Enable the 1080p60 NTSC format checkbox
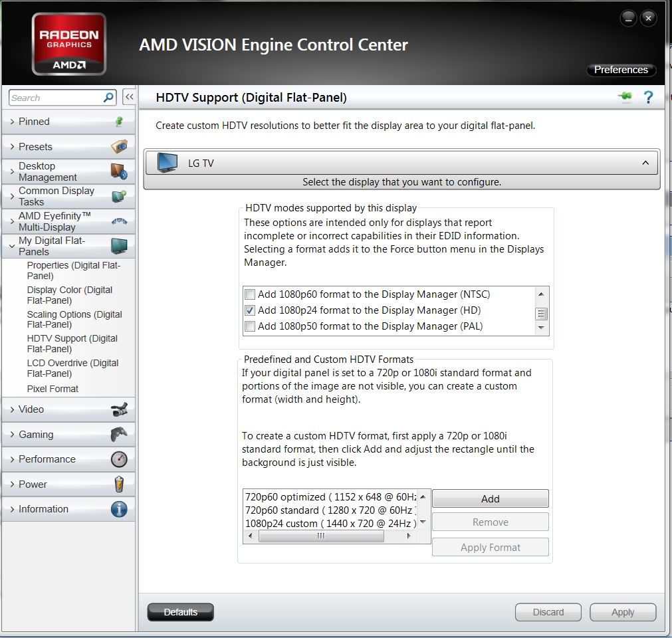 (249, 294)
